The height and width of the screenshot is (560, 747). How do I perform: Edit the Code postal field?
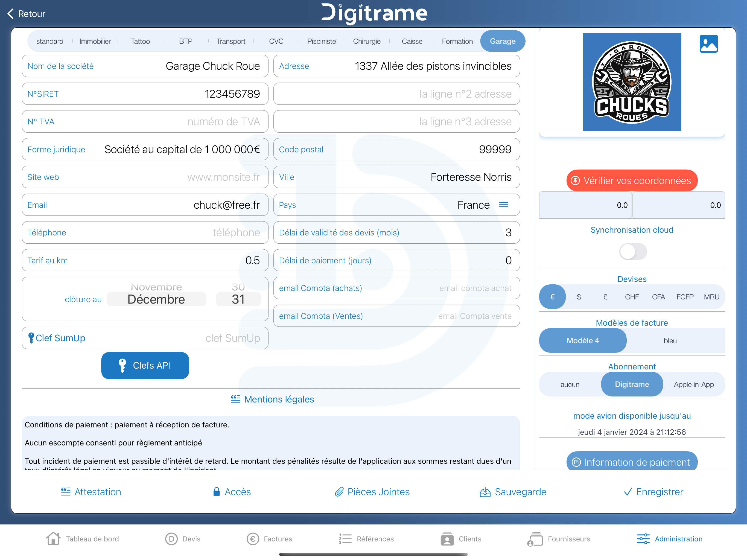396,149
